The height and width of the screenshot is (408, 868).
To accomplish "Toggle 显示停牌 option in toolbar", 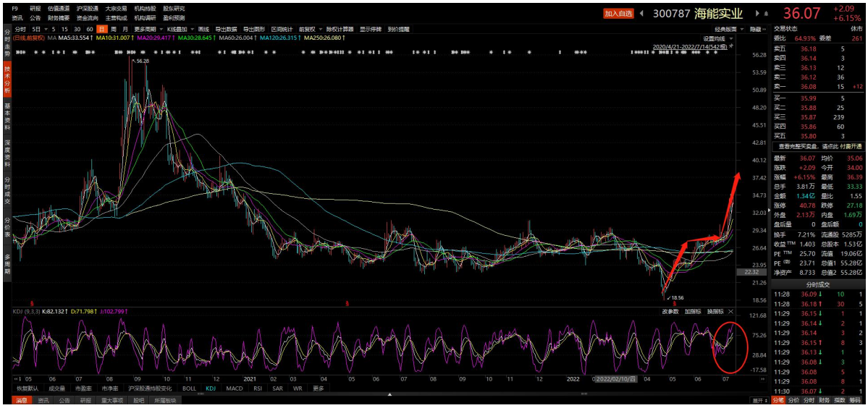I will pos(371,29).
